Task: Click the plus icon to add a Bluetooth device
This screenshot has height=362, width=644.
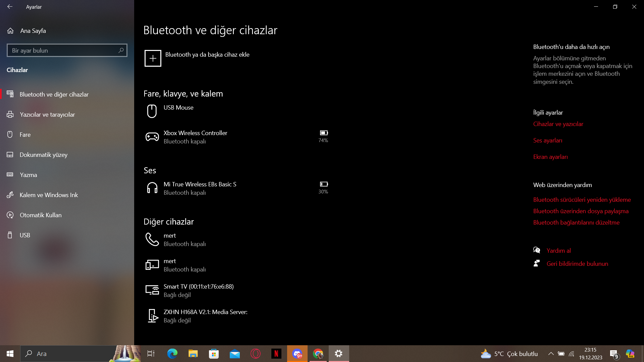Action: pyautogui.click(x=153, y=58)
